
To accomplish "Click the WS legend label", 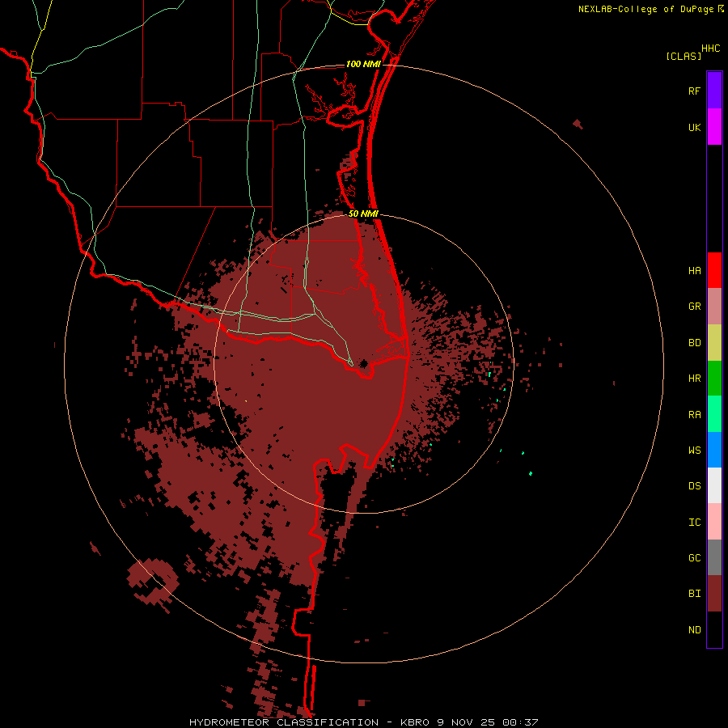I will click(694, 451).
